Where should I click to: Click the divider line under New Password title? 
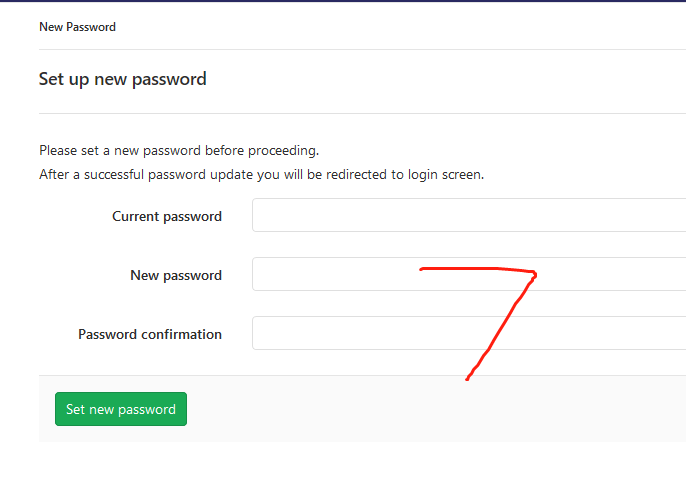[362, 49]
